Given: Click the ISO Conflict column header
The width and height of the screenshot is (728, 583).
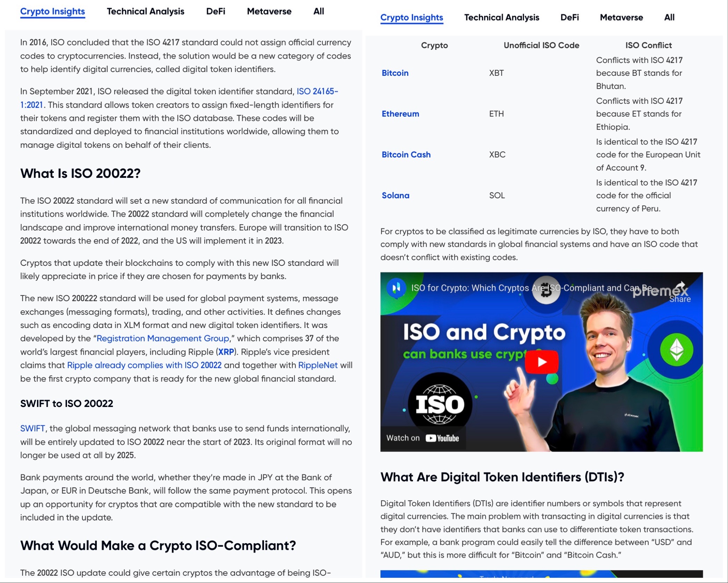Looking at the screenshot, I should pyautogui.click(x=648, y=45).
